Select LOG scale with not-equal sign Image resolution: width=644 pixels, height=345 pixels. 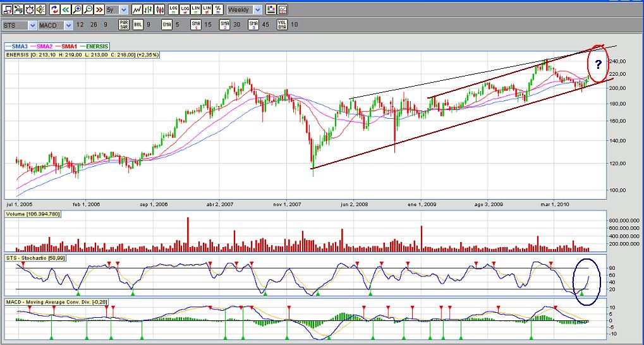pyautogui.click(x=185, y=9)
